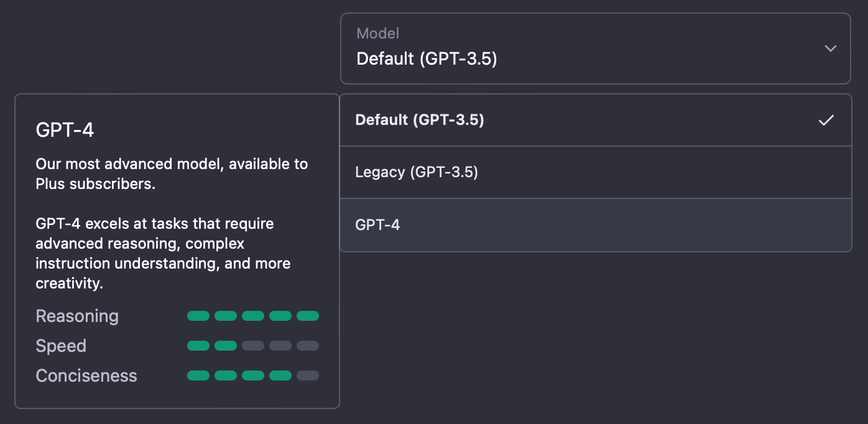Viewport: 868px width, 424px height.
Task: Select Default (GPT-3.5) option
Action: [x=595, y=120]
